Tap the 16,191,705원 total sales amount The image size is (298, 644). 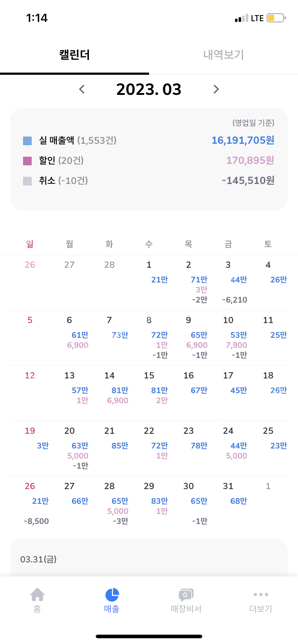(x=243, y=140)
